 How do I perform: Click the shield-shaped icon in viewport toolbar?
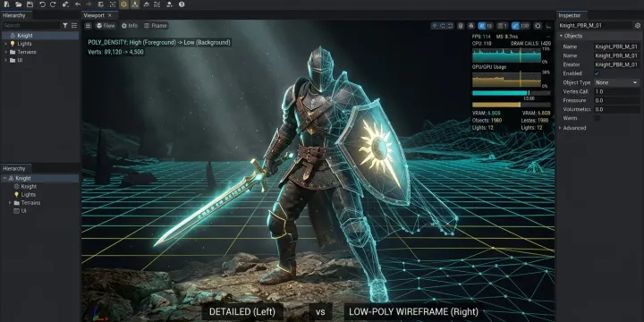[461, 25]
